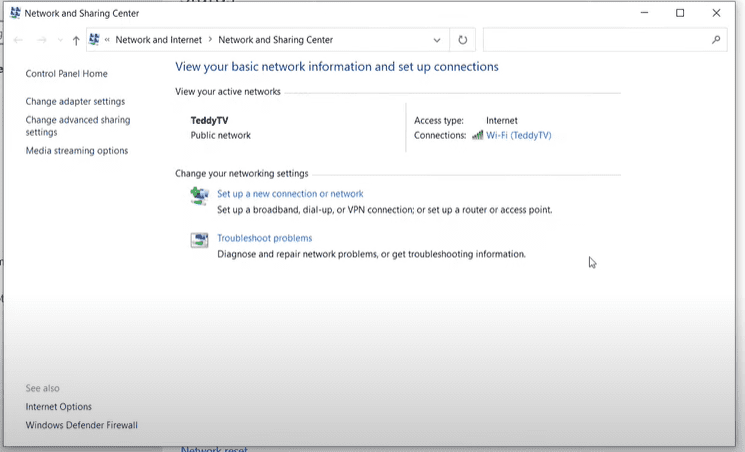
Task: Click the Back navigation arrow
Action: point(18,40)
